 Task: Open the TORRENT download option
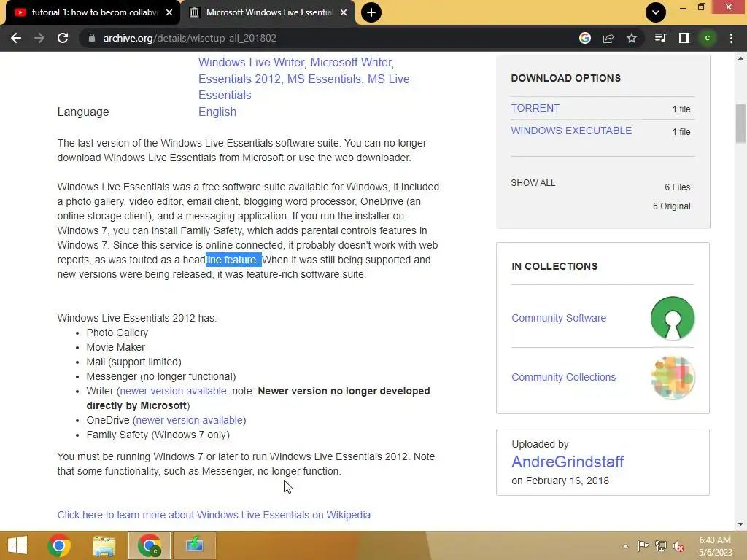(535, 108)
